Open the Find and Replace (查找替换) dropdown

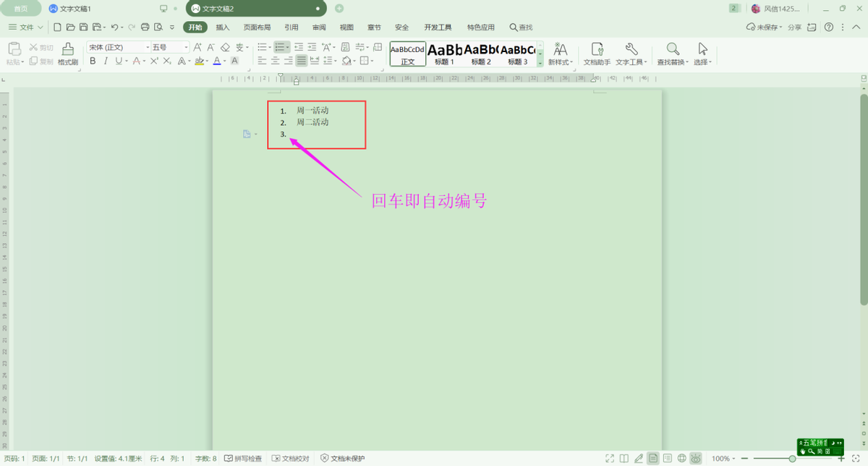click(x=673, y=62)
